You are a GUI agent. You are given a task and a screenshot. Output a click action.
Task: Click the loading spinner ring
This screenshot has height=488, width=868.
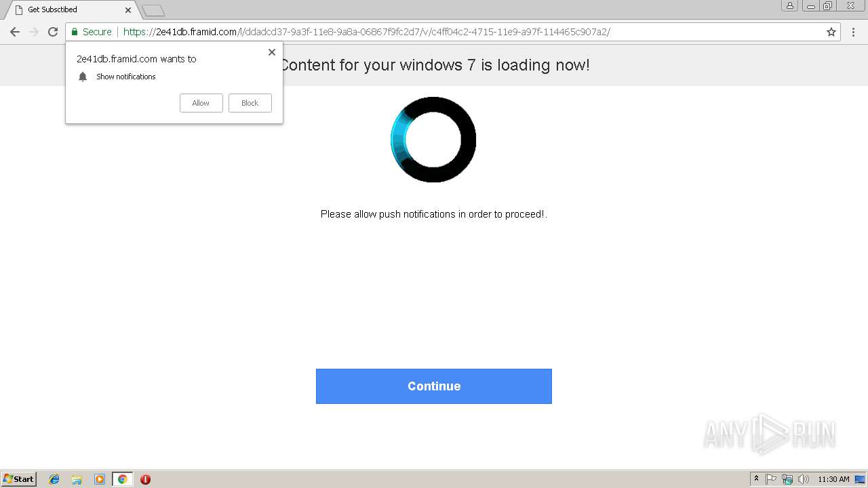(x=433, y=140)
